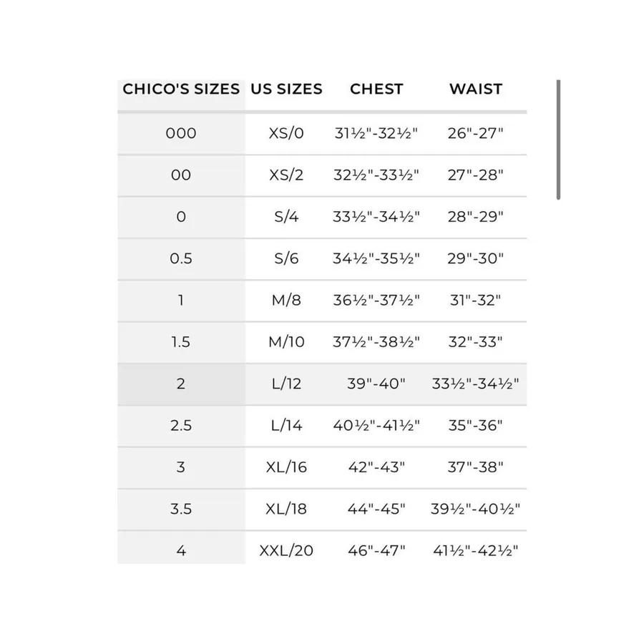Click the Chico's size 0.5 cell
The image size is (644, 644).
181,259
